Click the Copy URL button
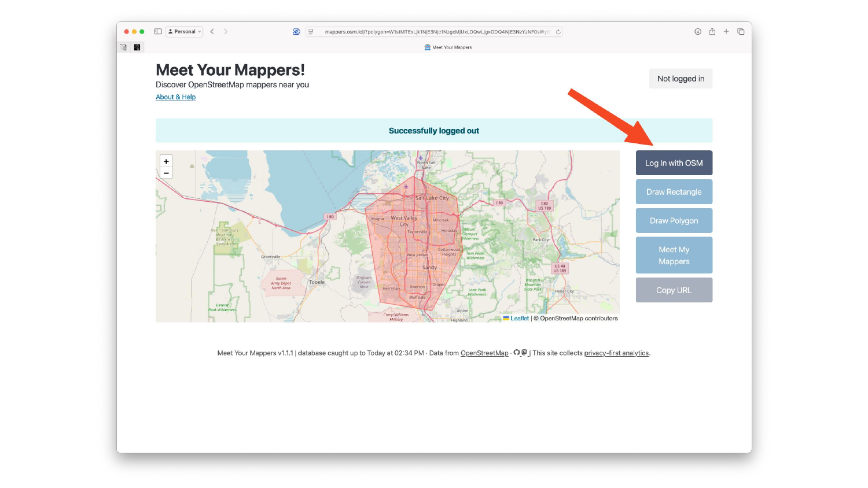This screenshot has width=868, height=488. (x=674, y=290)
